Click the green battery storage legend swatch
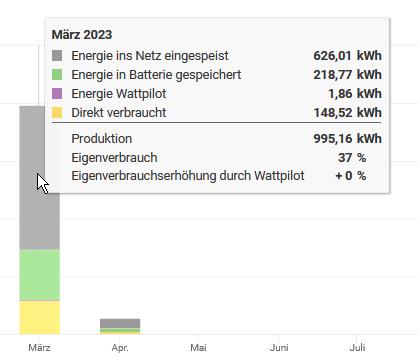 point(57,75)
